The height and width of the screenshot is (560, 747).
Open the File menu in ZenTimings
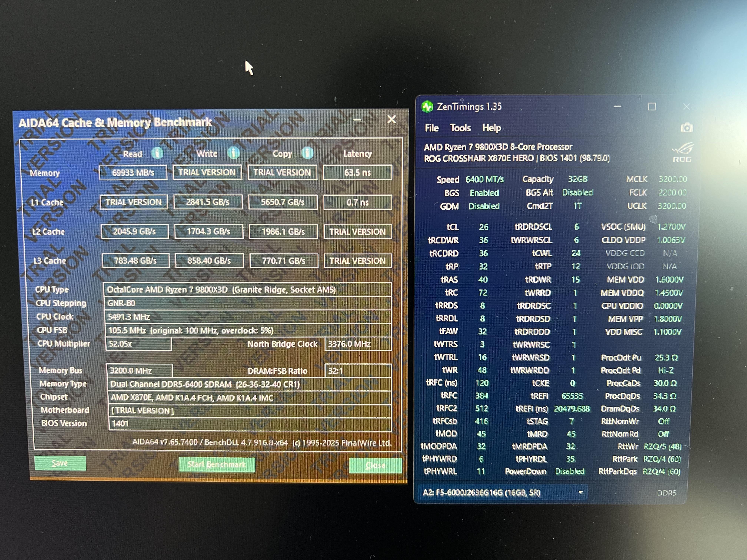432,128
